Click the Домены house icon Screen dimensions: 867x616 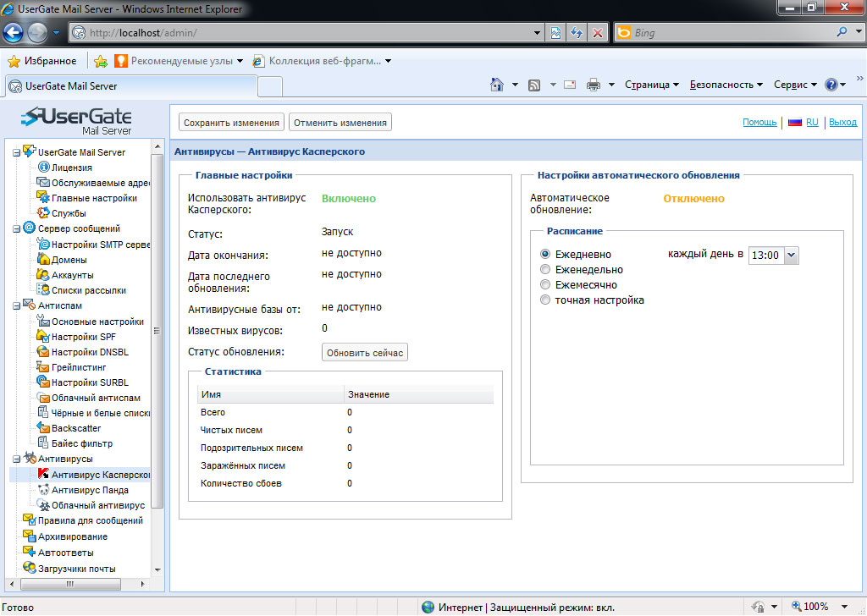coord(43,260)
